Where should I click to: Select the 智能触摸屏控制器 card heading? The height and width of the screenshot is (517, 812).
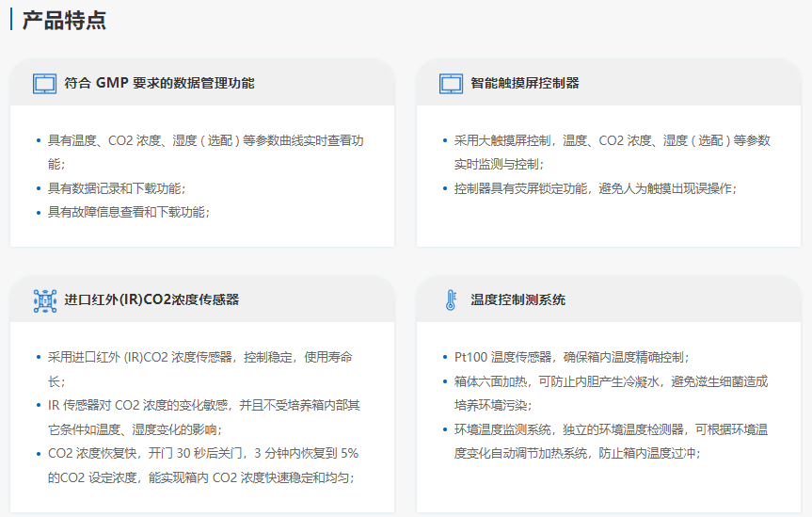click(524, 83)
